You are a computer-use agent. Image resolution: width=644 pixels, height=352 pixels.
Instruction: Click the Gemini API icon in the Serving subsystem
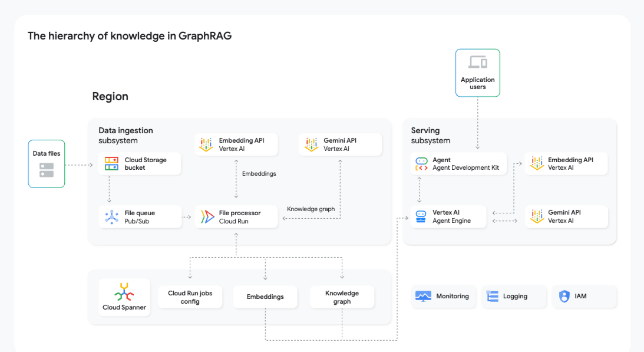point(536,216)
